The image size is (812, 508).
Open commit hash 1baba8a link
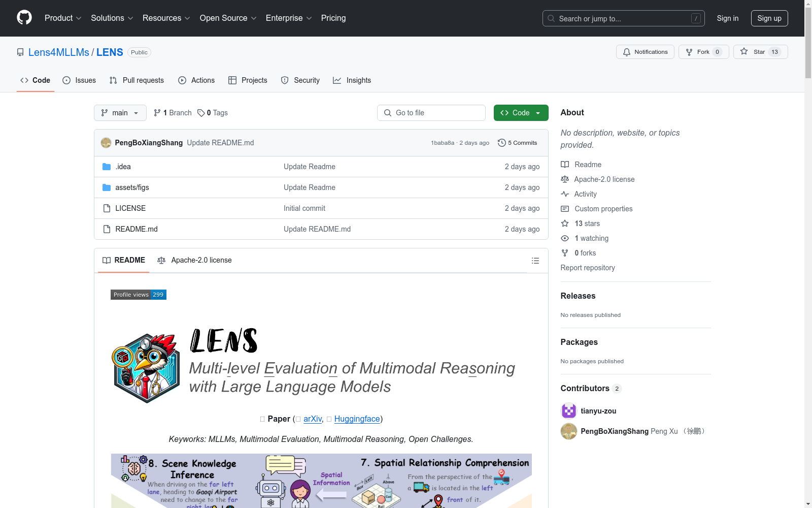pos(443,143)
